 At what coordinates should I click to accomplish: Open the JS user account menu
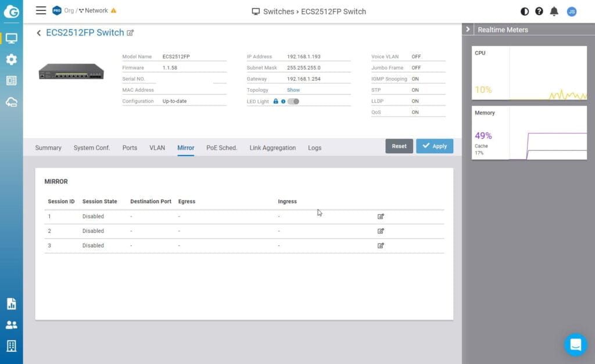pyautogui.click(x=571, y=11)
